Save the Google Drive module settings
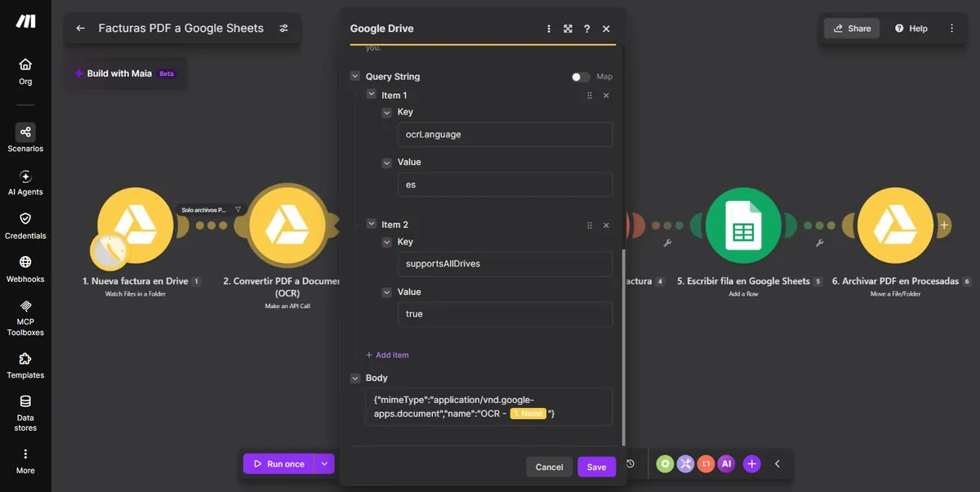980x492 pixels. coord(596,467)
